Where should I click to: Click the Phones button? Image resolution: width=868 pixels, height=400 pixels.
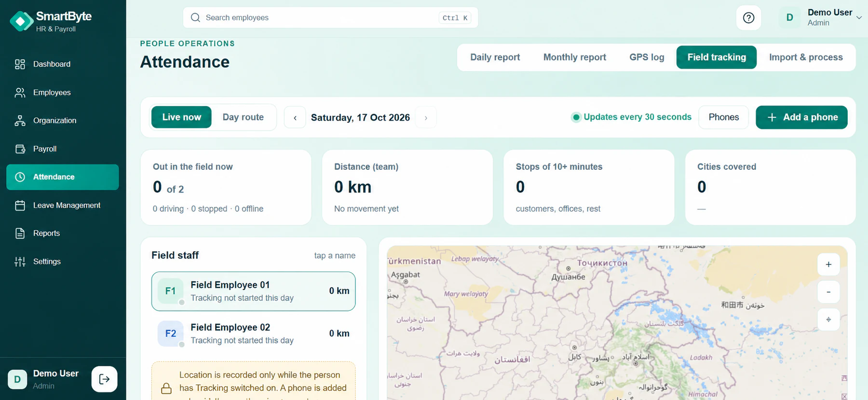tap(723, 117)
